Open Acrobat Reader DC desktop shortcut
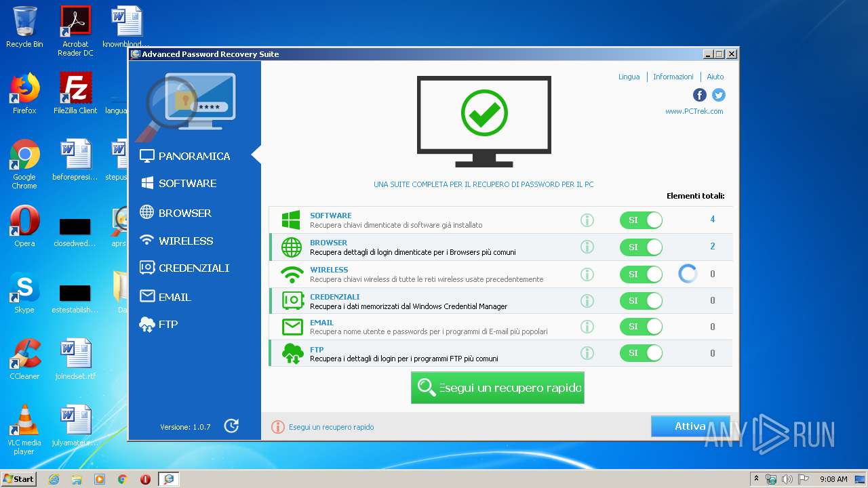Image resolution: width=868 pixels, height=488 pixels. 75,31
